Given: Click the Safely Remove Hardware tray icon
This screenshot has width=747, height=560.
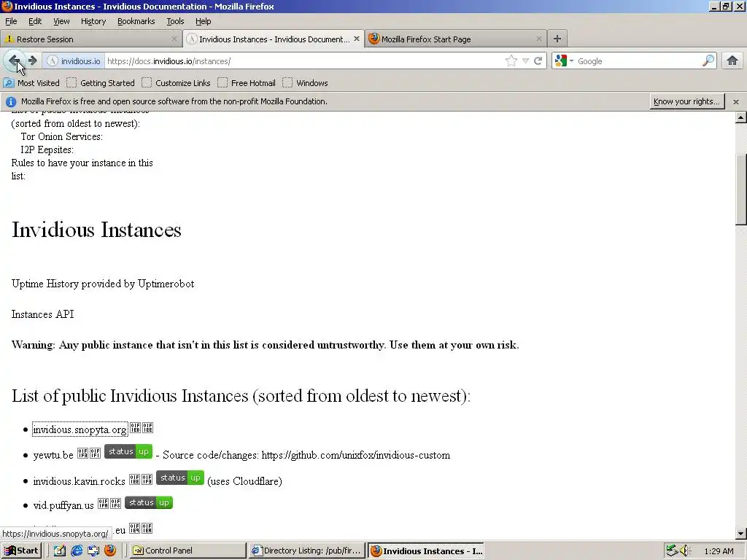Looking at the screenshot, I should tap(672, 551).
